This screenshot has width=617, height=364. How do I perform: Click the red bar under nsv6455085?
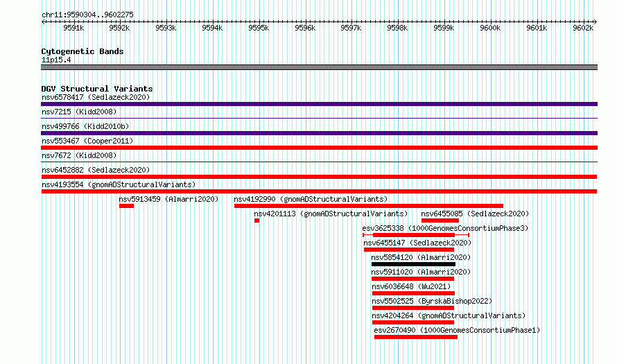tap(440, 220)
